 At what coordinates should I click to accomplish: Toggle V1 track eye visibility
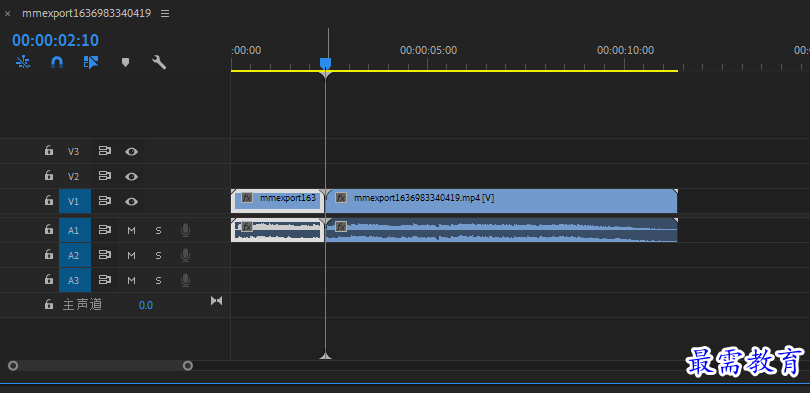pyautogui.click(x=132, y=201)
